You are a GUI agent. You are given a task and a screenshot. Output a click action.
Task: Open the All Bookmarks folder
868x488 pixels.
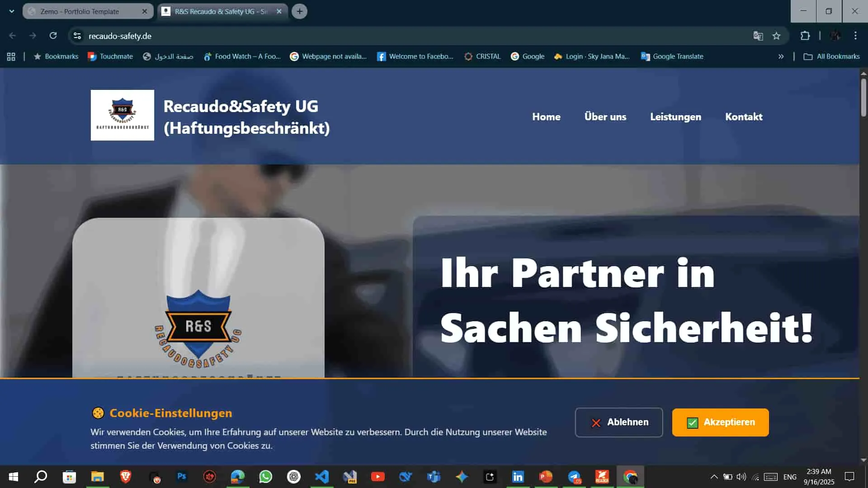coord(831,56)
